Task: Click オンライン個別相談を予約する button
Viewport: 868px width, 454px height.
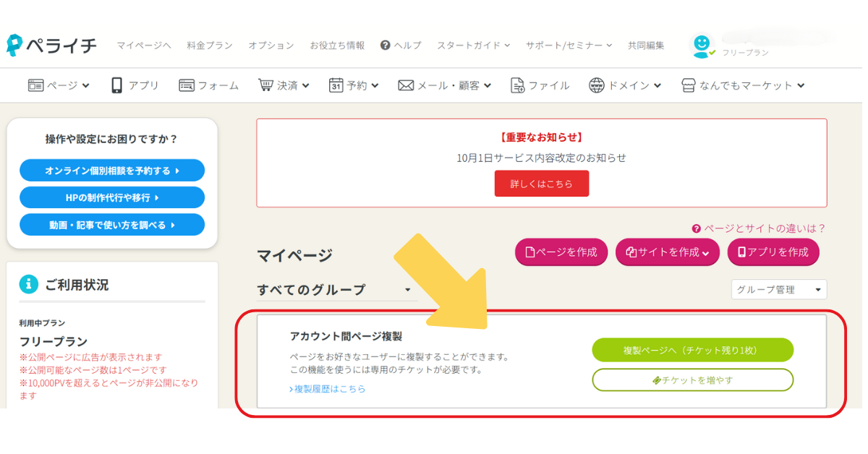Action: click(x=112, y=171)
